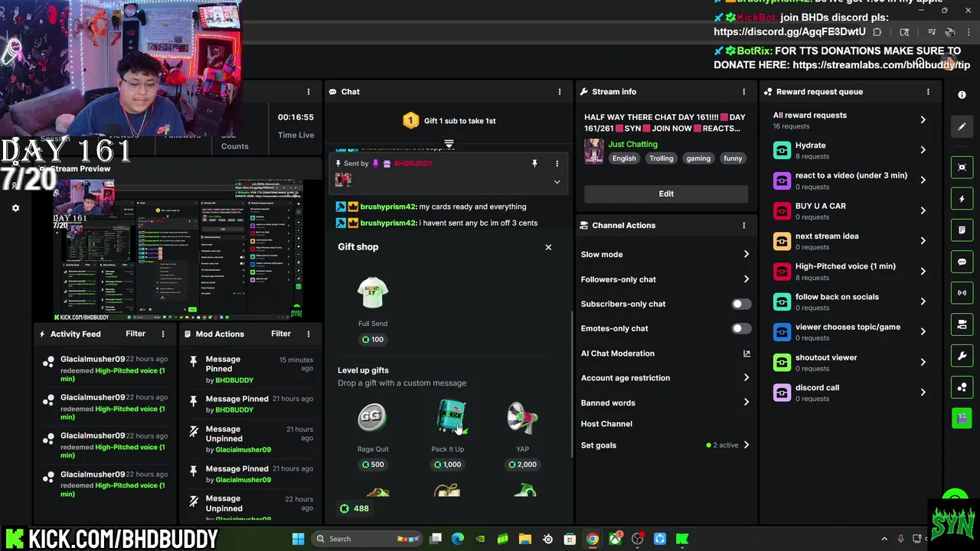Screen dimensions: 980x551
Task: Close the Gift shop panel
Action: coord(548,247)
